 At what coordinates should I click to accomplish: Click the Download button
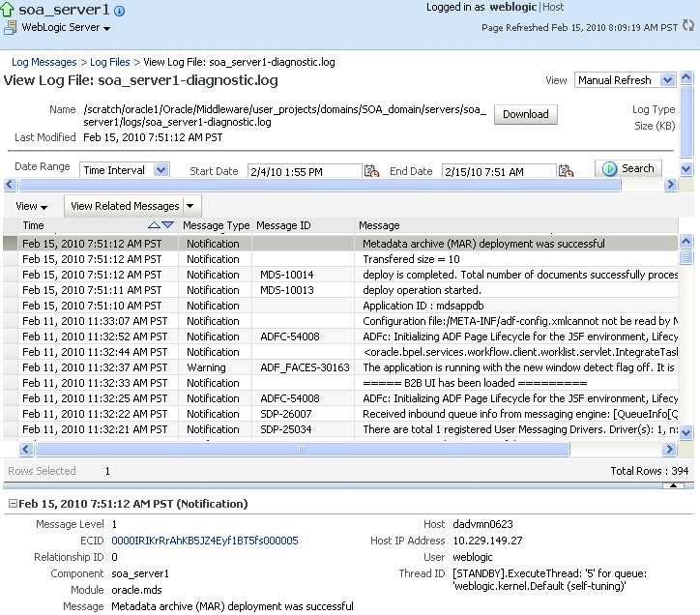coord(525,114)
